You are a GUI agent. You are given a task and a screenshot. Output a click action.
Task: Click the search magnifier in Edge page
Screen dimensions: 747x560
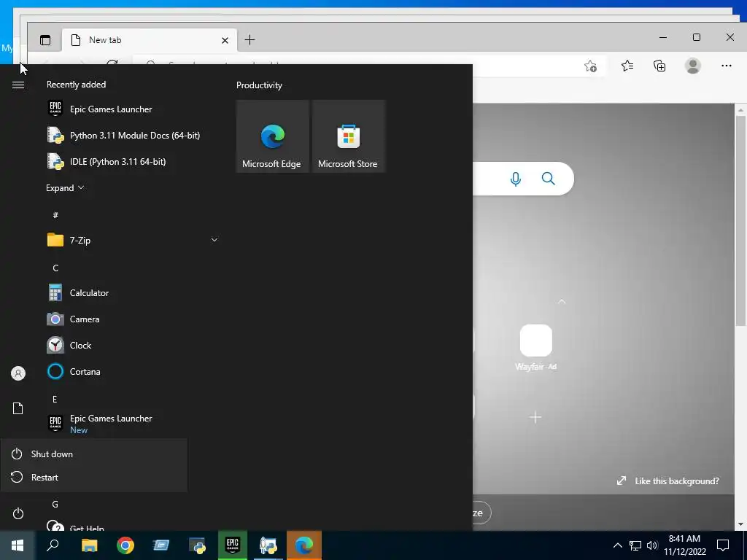549,179
